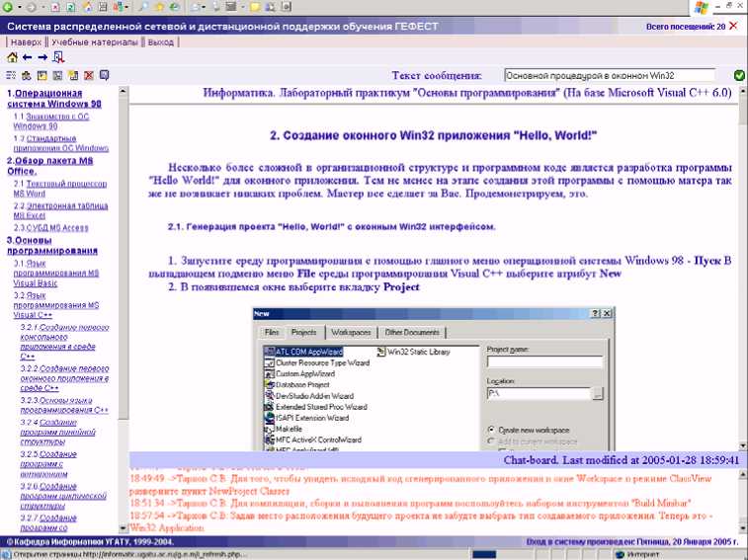Screen dimensions: 748x560
Task: Click main content scrollbar down arrow
Action: click(743, 446)
